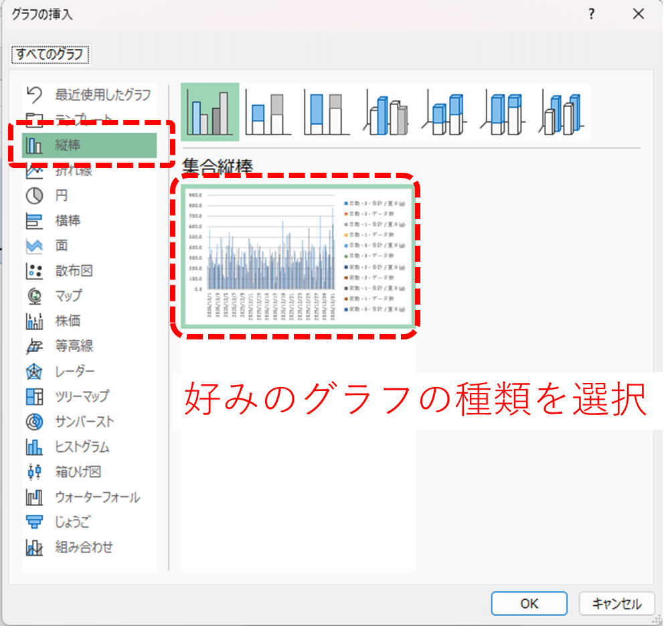Select the 3-D column subtype icon
672x626 pixels.
point(562,112)
